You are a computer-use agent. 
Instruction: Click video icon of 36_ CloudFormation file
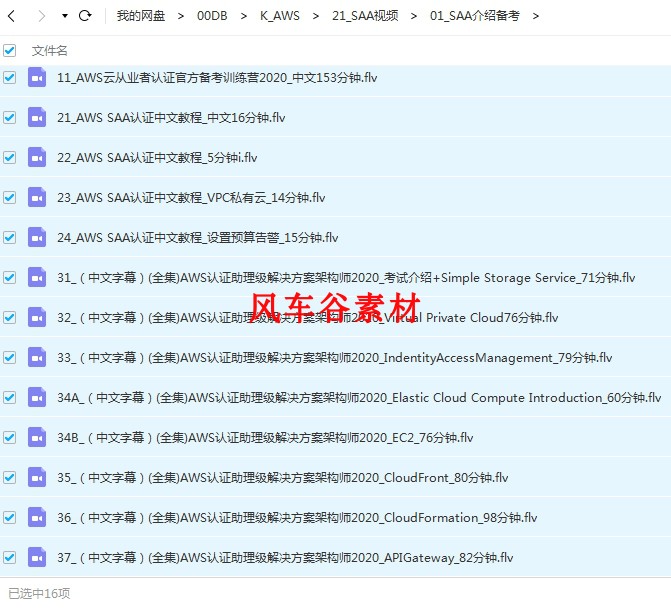pyautogui.click(x=37, y=517)
